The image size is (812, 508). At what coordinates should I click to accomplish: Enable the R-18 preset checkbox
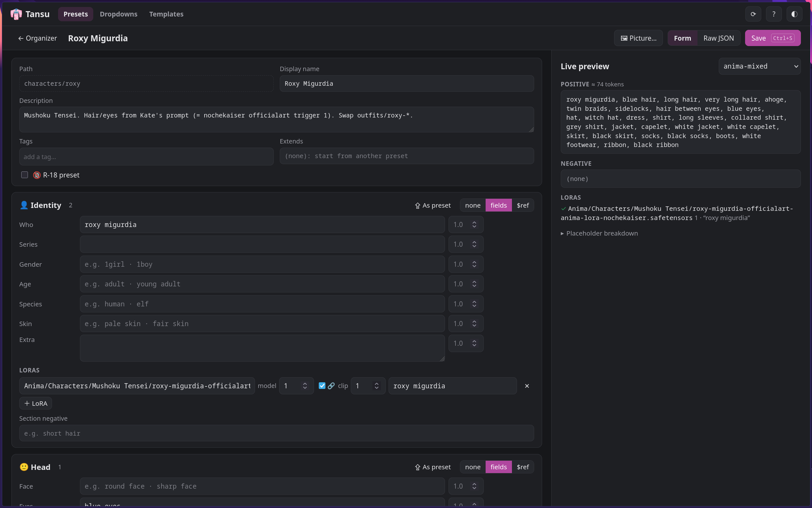point(24,175)
